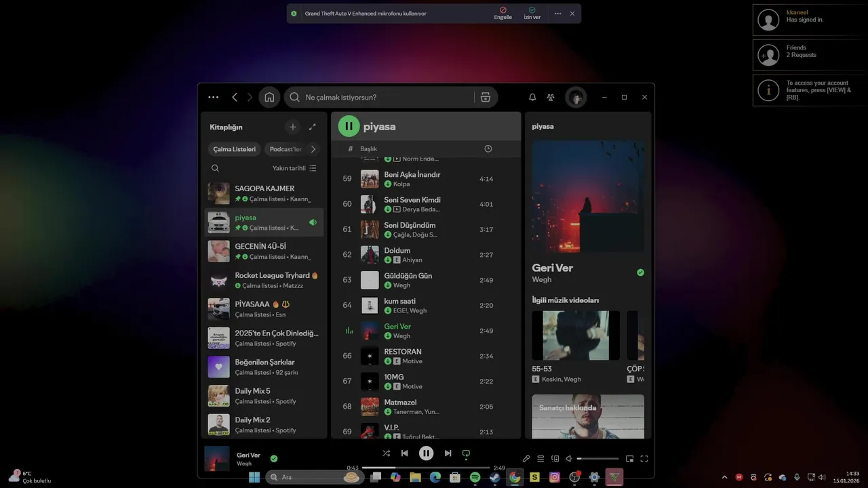Open the Spotify three-dots menu
Viewport: 868px width, 488px height.
[x=213, y=97]
